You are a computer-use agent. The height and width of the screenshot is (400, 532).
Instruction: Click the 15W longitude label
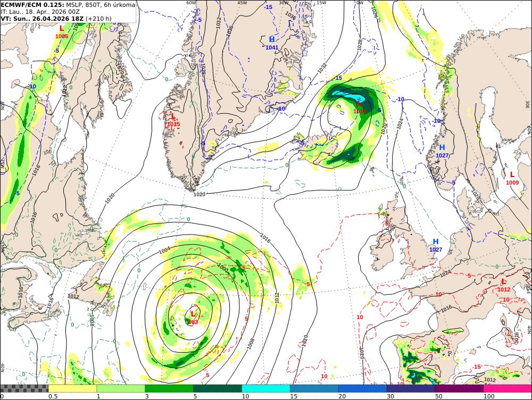pos(321,3)
